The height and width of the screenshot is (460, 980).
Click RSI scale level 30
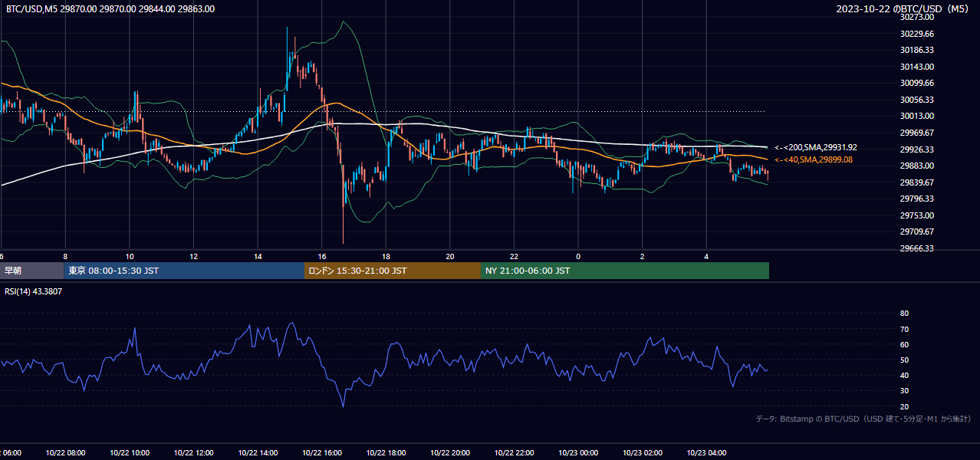[904, 391]
